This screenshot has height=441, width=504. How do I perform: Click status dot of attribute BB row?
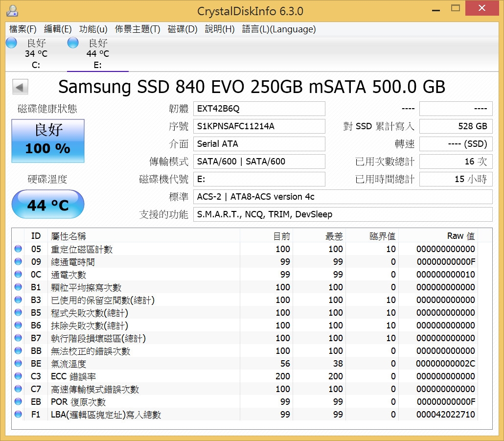(18, 350)
